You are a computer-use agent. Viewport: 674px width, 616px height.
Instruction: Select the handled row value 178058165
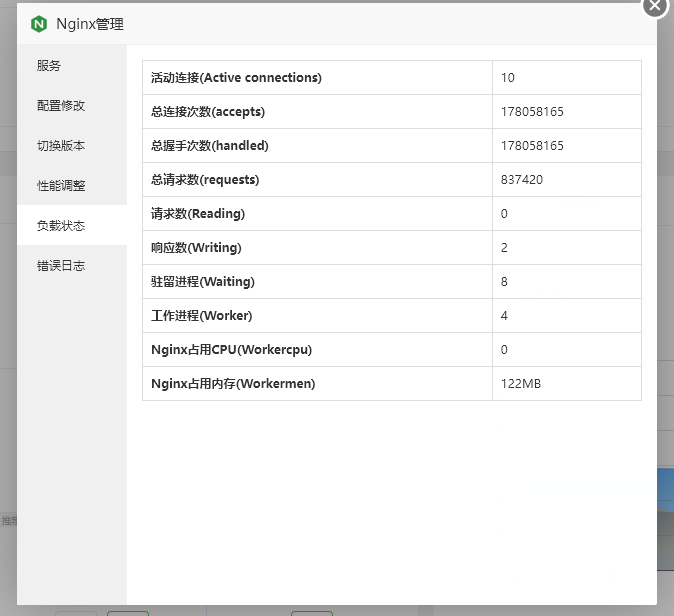[x=532, y=146]
